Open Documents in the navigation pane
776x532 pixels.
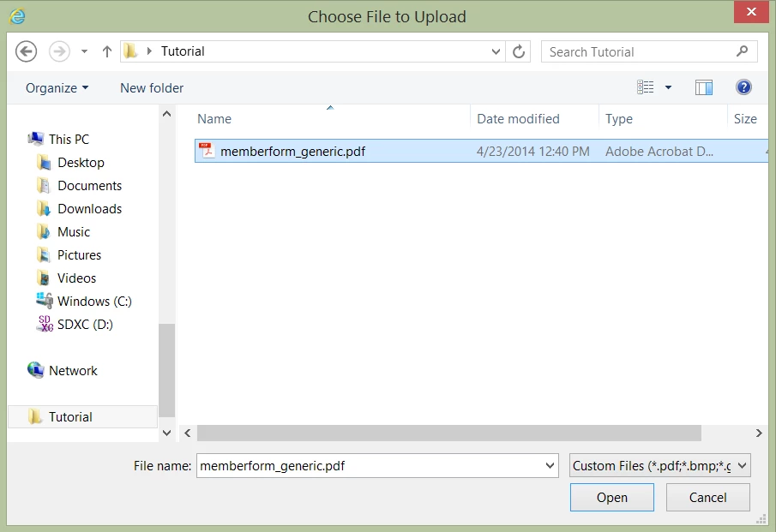coord(89,186)
